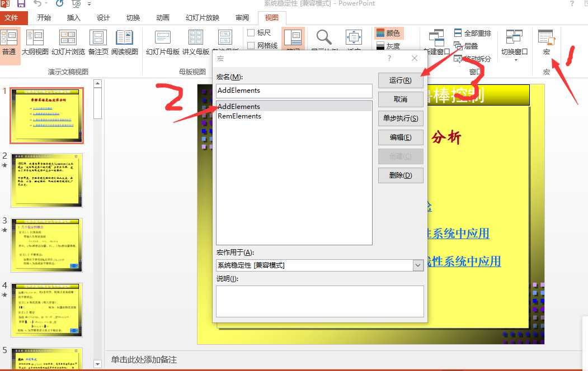Click the fit-to-window icon
The image size is (588, 371).
click(x=354, y=37)
